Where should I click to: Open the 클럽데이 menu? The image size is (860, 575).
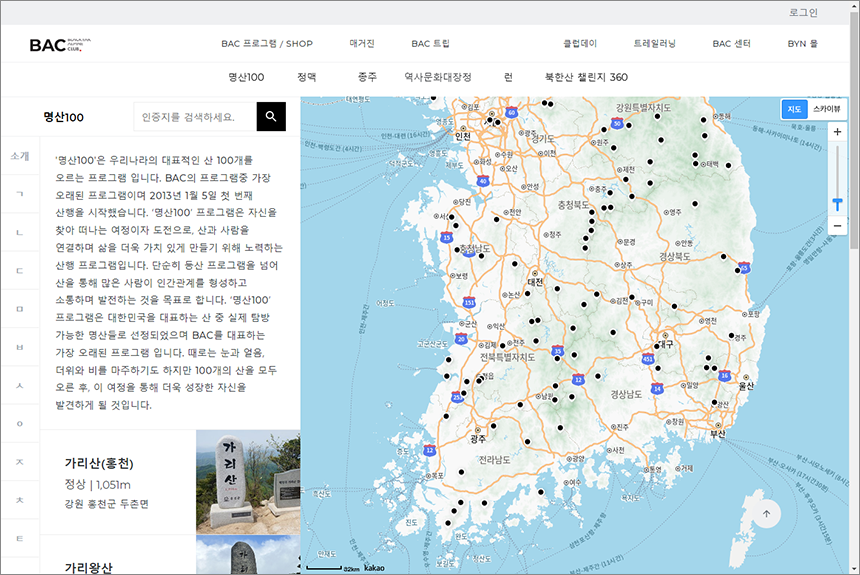point(580,44)
